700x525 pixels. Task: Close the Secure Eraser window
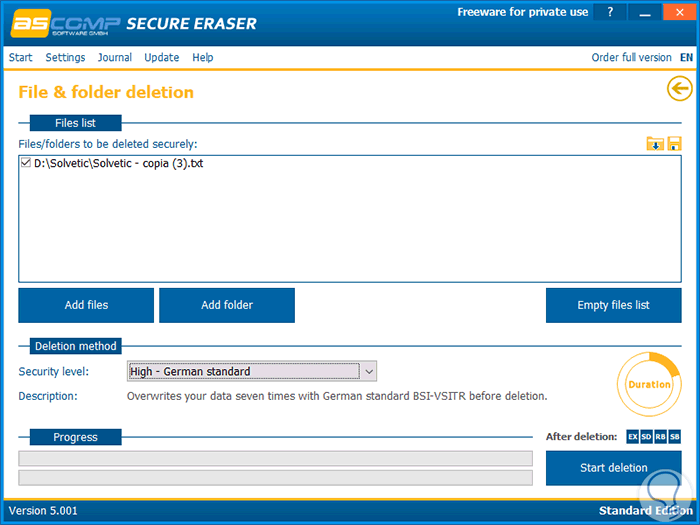(679, 12)
